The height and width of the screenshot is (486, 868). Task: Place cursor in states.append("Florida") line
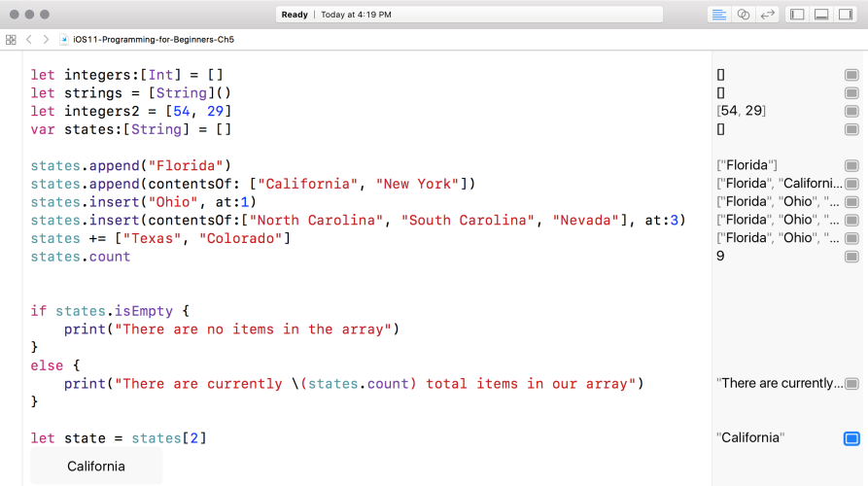point(130,165)
